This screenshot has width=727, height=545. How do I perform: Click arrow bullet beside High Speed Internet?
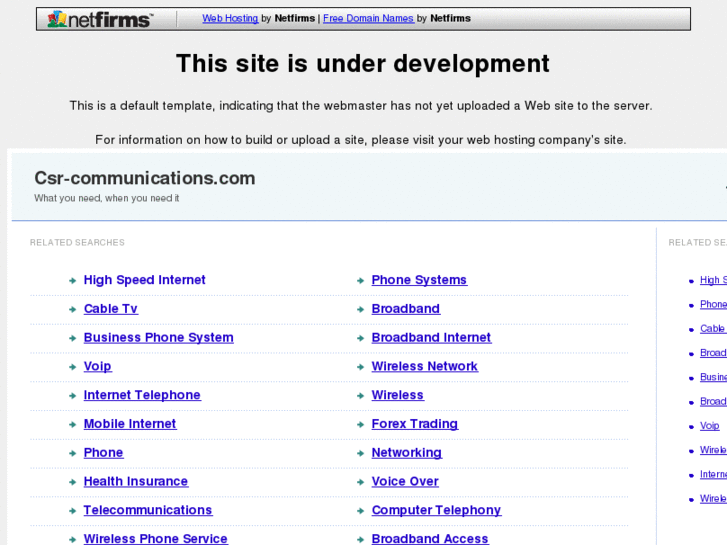click(x=72, y=281)
